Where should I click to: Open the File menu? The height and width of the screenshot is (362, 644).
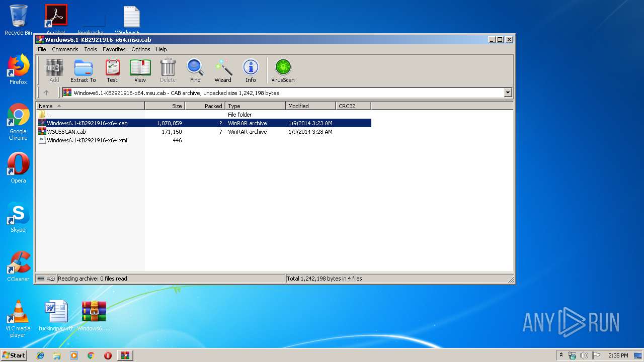pos(42,49)
